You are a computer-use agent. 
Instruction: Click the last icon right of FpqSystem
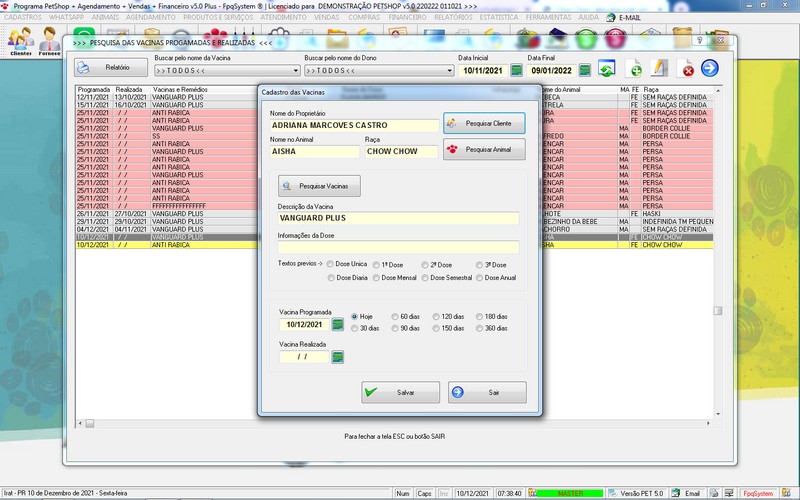click(786, 493)
